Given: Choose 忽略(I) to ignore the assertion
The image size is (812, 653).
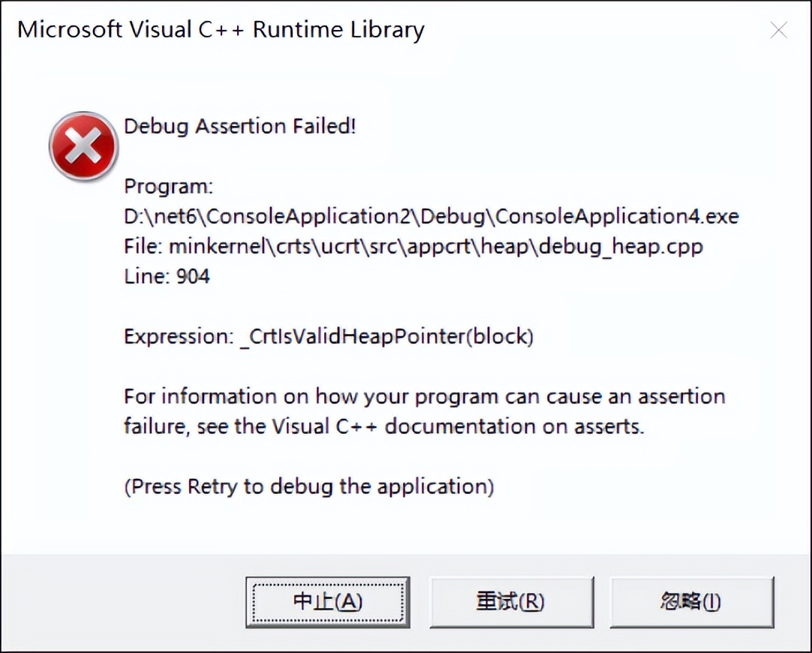Looking at the screenshot, I should point(691,602).
